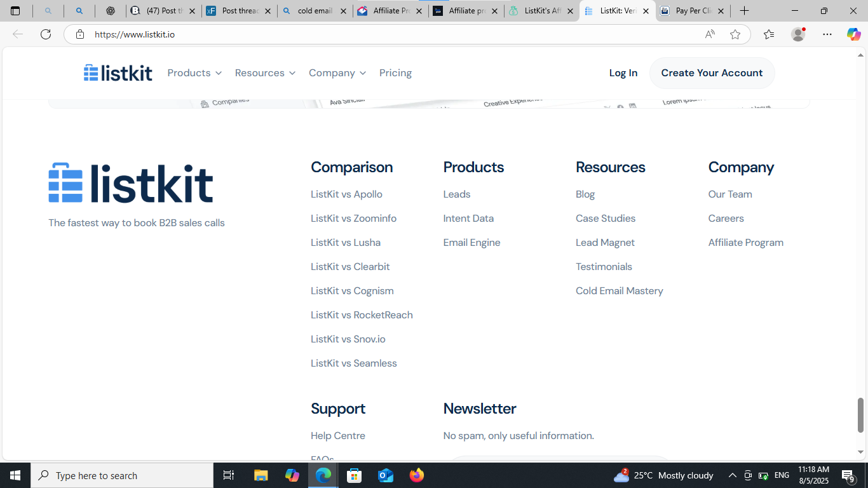View site information via the lock icon
The image size is (868, 488).
79,34
